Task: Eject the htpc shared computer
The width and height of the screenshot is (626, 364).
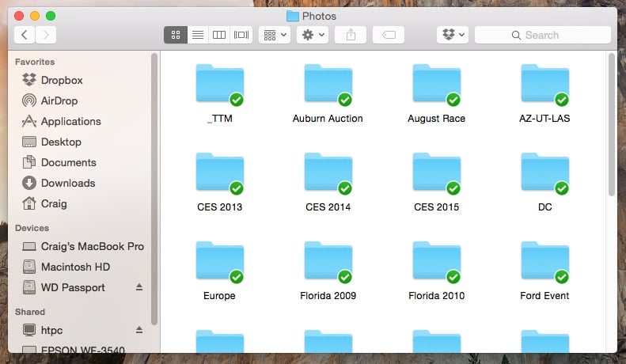Action: click(139, 330)
